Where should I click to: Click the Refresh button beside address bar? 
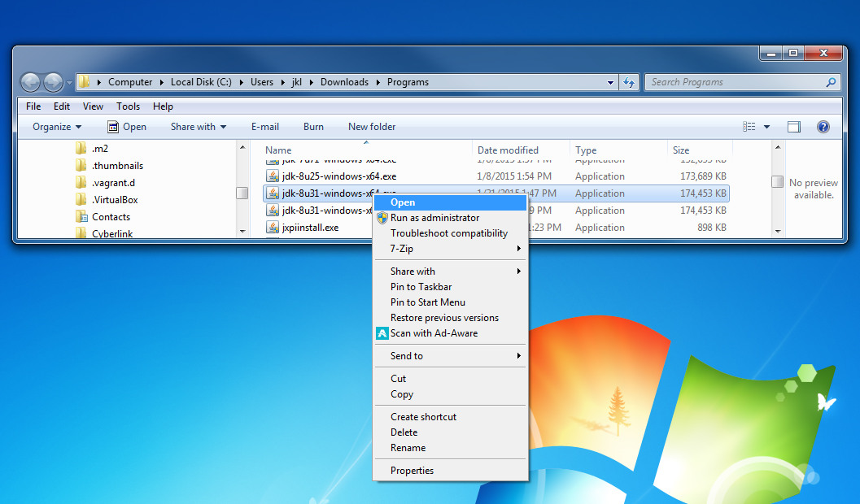point(628,82)
